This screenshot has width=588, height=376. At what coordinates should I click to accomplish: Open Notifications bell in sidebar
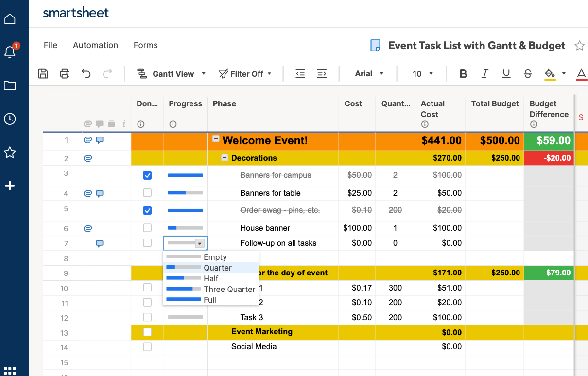(x=10, y=52)
